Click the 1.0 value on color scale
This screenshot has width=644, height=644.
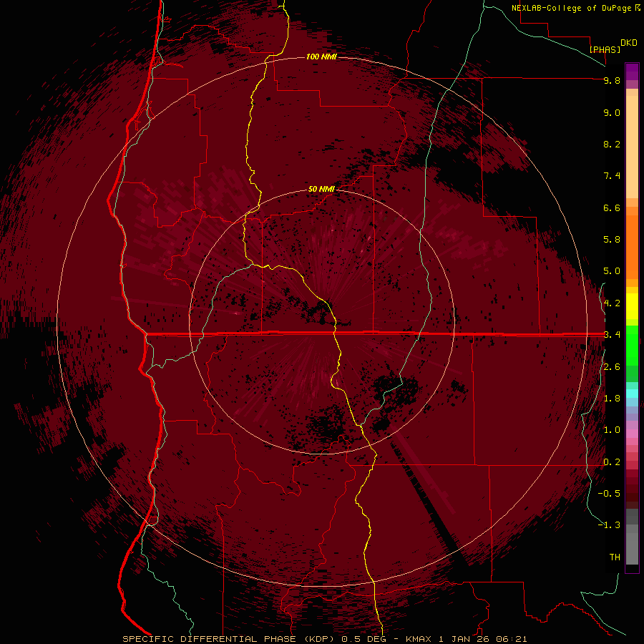click(612, 430)
